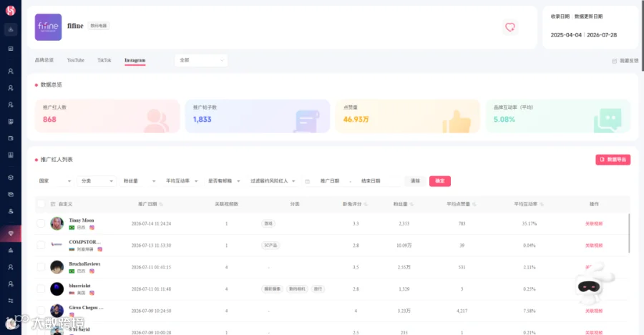
Task: Click the calendar icon beside 推广日期 field
Action: tap(307, 181)
